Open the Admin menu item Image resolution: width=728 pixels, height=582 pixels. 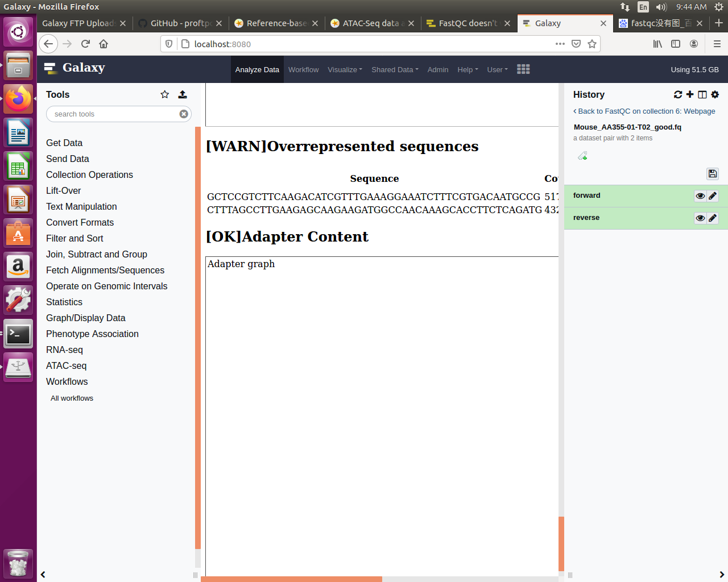click(438, 69)
